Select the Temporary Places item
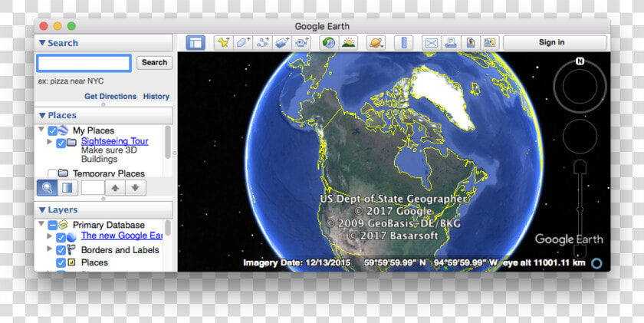644x323 pixels. (x=109, y=173)
